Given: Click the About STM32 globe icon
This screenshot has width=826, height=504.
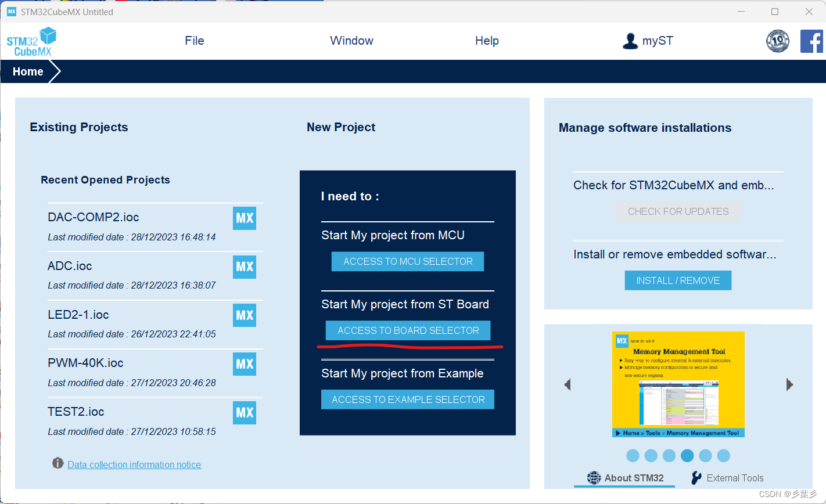Looking at the screenshot, I should [x=594, y=478].
